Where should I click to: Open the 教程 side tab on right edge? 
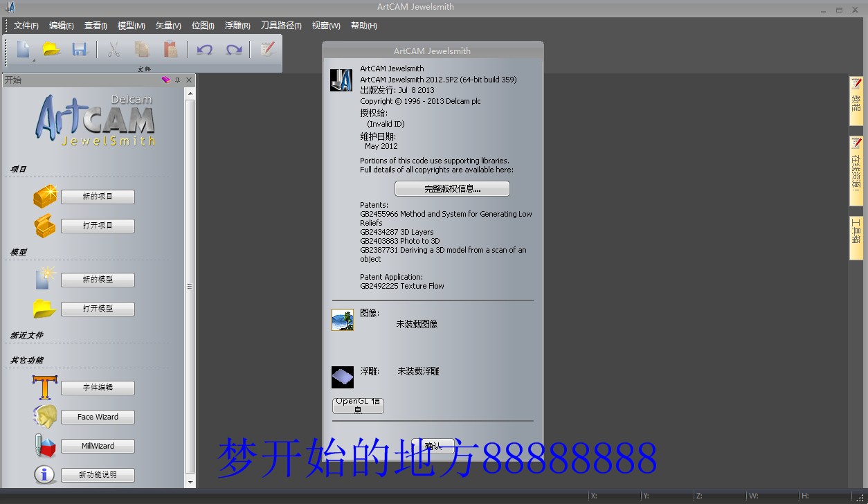coord(856,100)
